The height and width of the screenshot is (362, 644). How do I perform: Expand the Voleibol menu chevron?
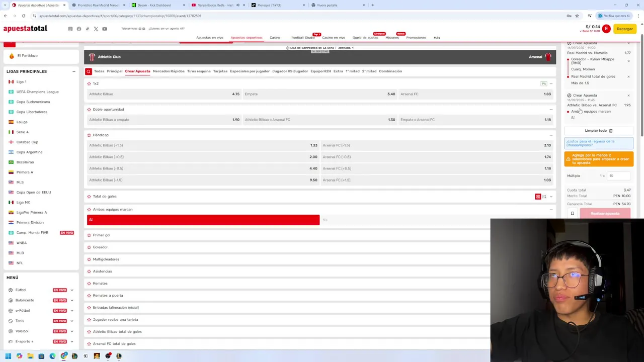coord(71,331)
